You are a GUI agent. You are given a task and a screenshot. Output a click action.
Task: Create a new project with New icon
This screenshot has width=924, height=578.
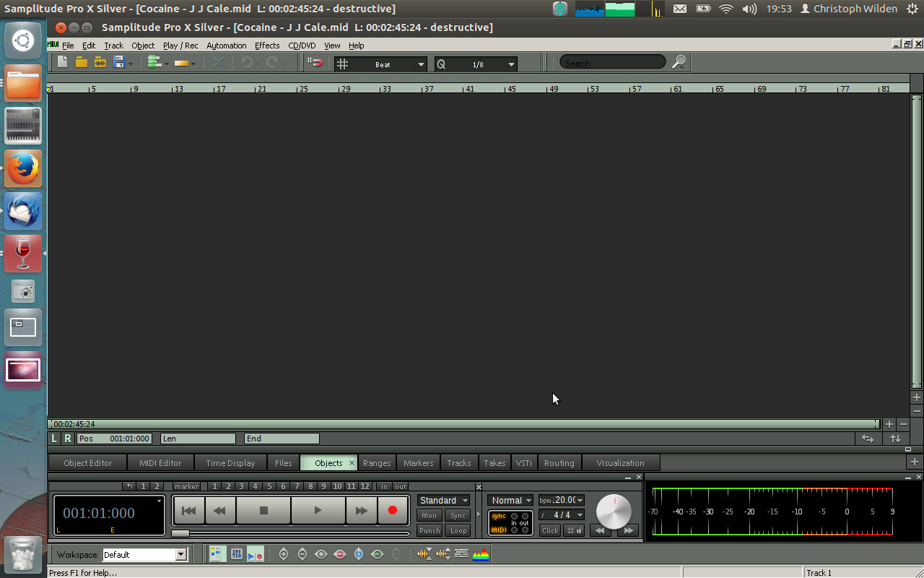pyautogui.click(x=63, y=62)
